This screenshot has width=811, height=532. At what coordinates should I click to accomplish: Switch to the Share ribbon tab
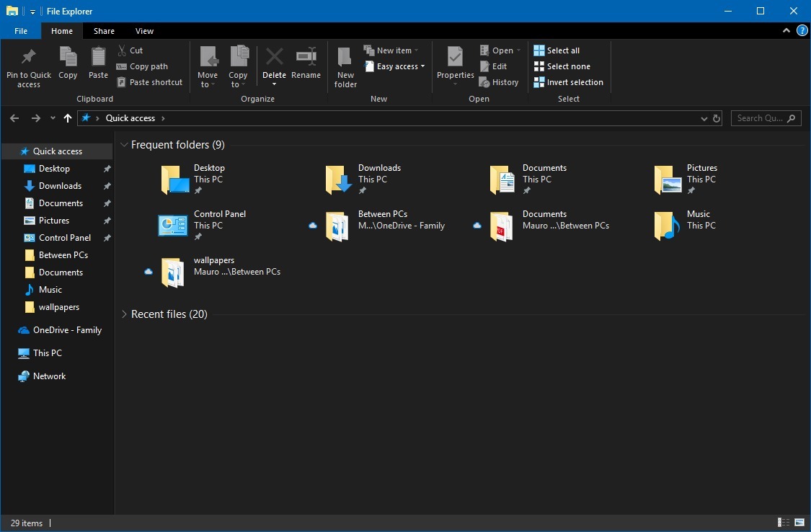pos(104,31)
